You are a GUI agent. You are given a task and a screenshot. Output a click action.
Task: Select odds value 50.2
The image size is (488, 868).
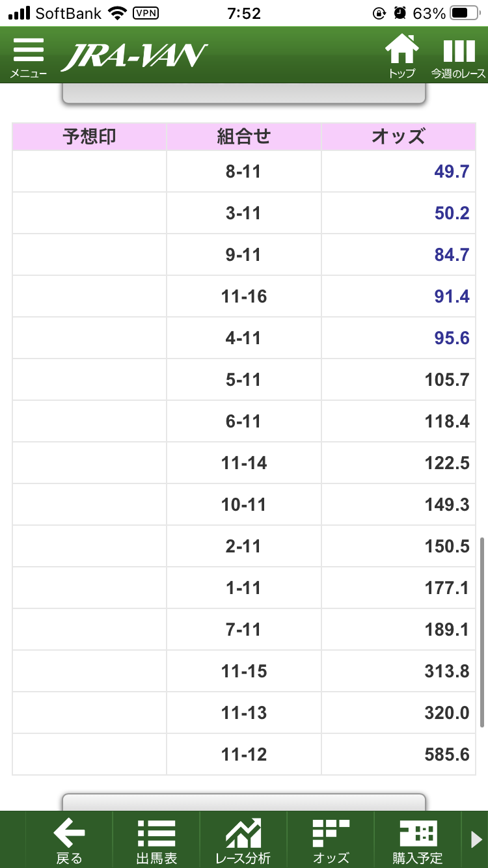tap(452, 213)
